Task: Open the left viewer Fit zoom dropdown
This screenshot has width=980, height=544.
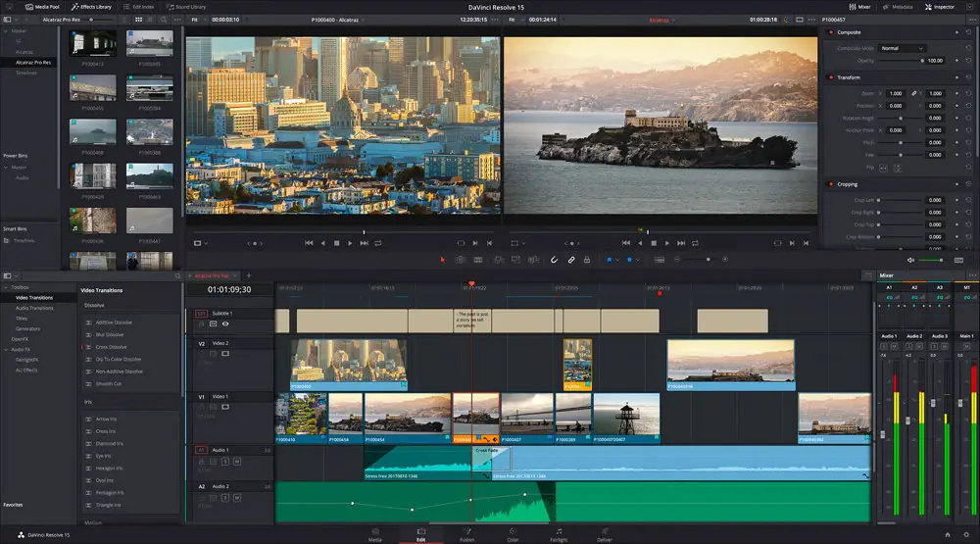Action: pos(198,19)
